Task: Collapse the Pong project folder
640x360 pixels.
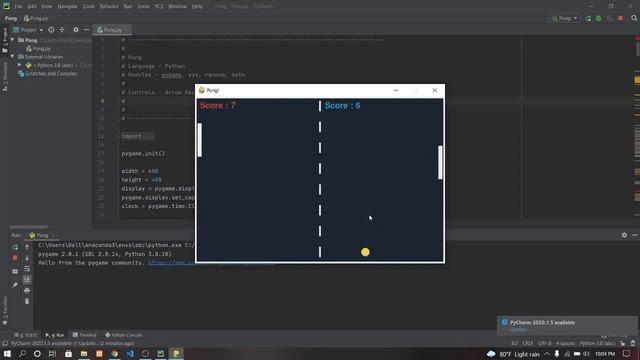Action: tap(13, 40)
